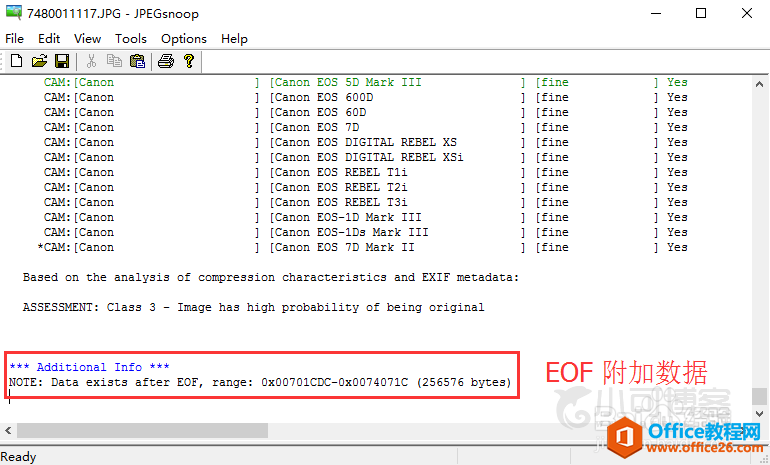The height and width of the screenshot is (465, 770).
Task: Click the 'Canon EOS REBEL T3i' row
Action: click(x=365, y=202)
